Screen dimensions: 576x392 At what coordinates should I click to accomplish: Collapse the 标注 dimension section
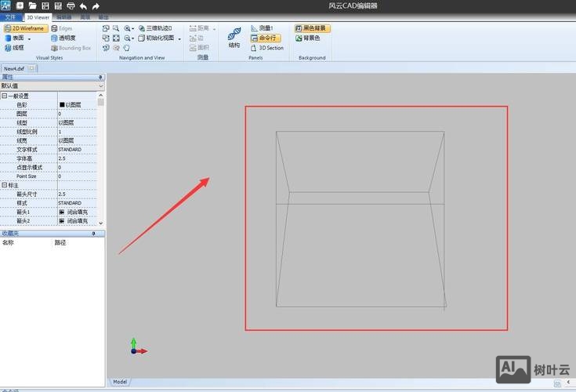(x=4, y=185)
